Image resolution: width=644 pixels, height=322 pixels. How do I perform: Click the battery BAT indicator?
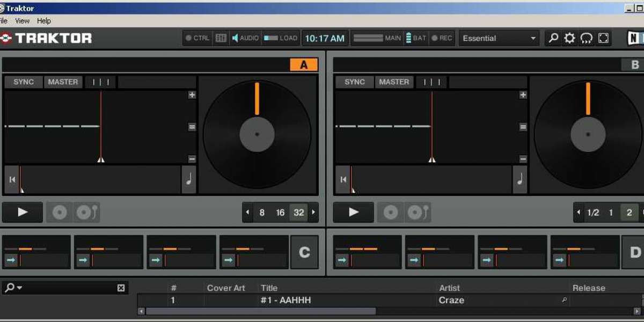(416, 38)
